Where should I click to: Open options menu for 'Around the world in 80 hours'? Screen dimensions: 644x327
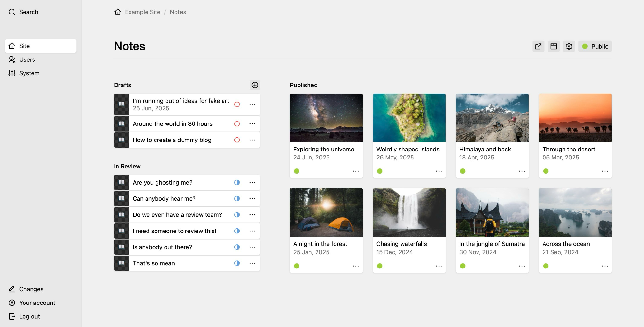(x=252, y=123)
